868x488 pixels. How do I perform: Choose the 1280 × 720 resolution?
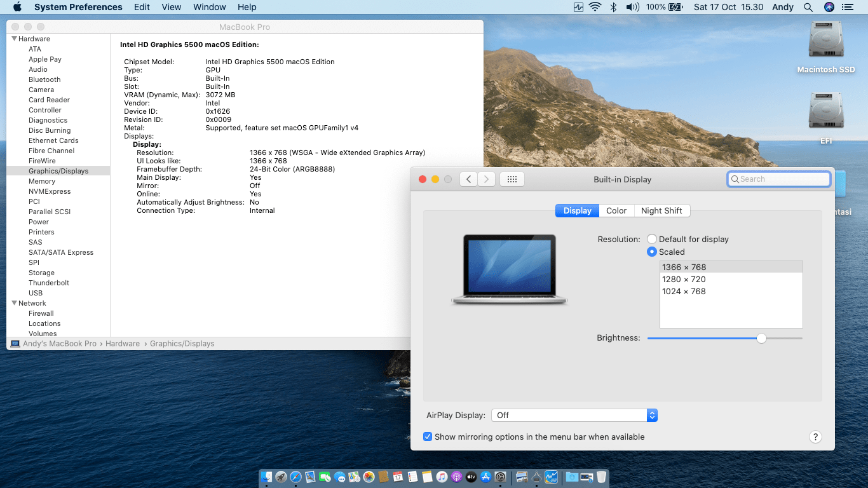click(684, 280)
